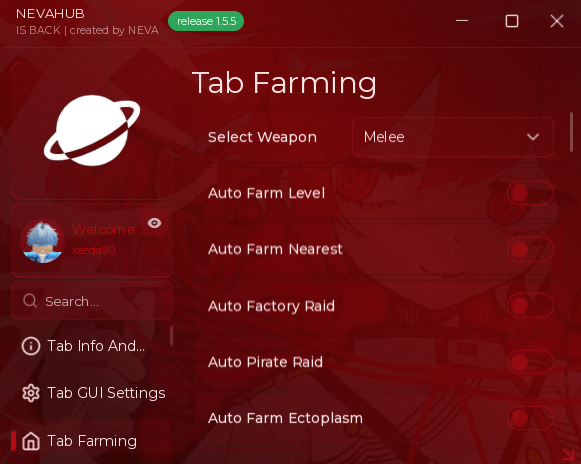Click the user avatar thumbnail

(x=42, y=241)
